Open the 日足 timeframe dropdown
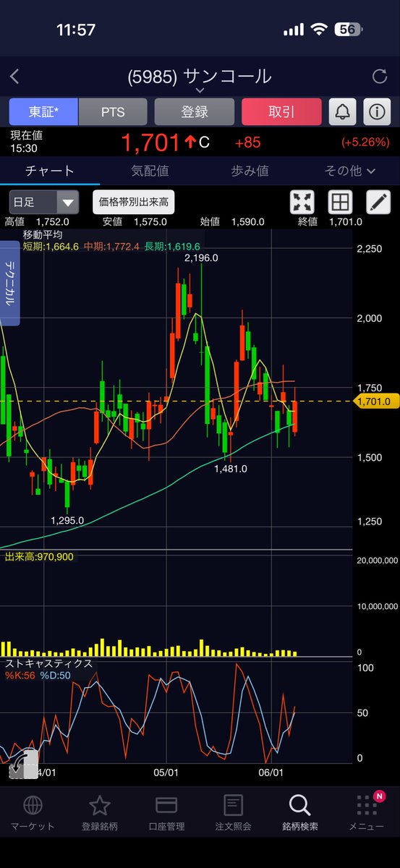This screenshot has width=400, height=868. point(43,203)
